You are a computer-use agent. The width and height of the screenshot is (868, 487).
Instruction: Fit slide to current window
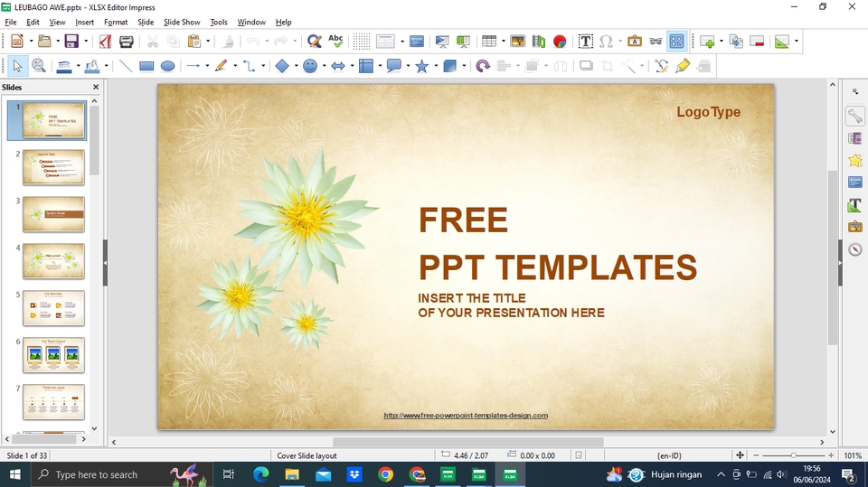[x=741, y=455]
